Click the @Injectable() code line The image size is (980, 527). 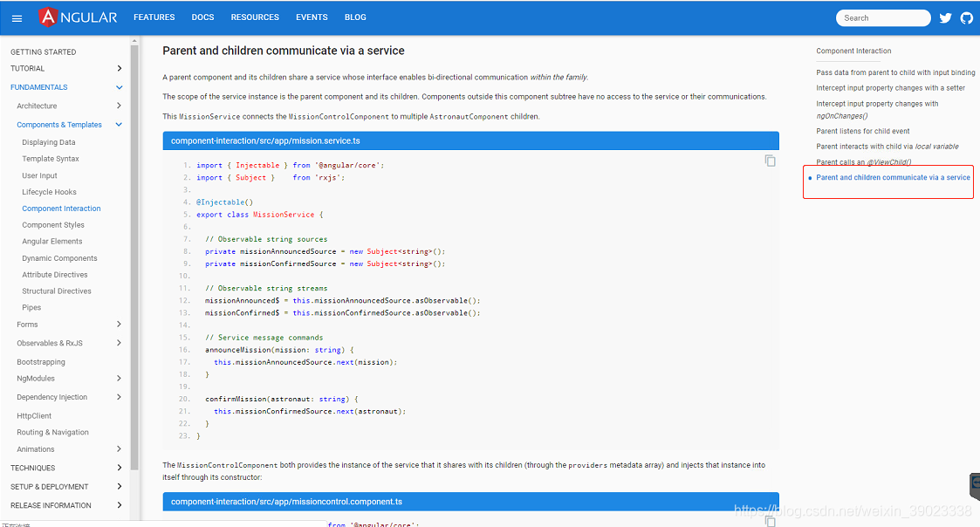pos(224,202)
